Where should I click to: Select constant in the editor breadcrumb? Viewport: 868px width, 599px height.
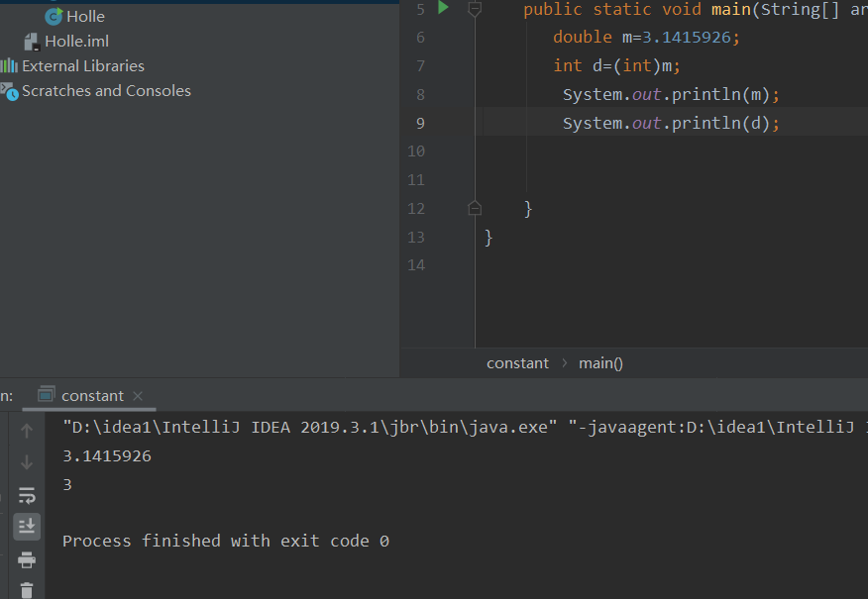517,363
